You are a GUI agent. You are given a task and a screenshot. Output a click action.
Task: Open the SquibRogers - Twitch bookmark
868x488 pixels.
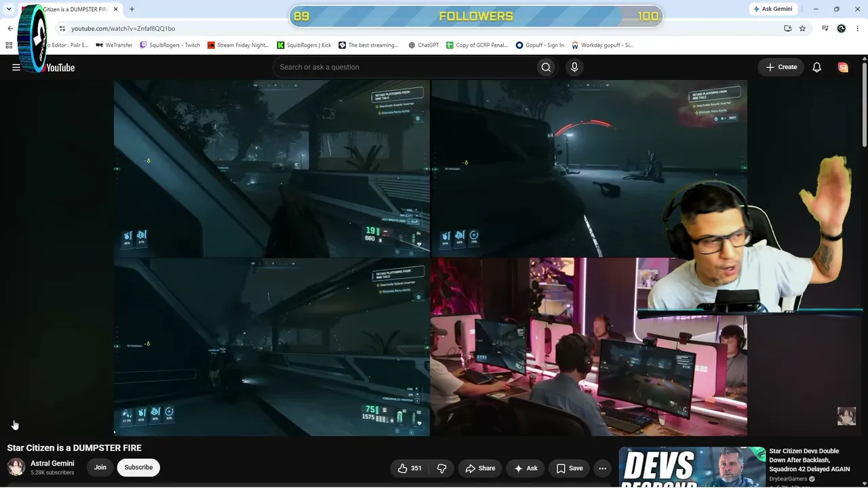pyautogui.click(x=170, y=45)
